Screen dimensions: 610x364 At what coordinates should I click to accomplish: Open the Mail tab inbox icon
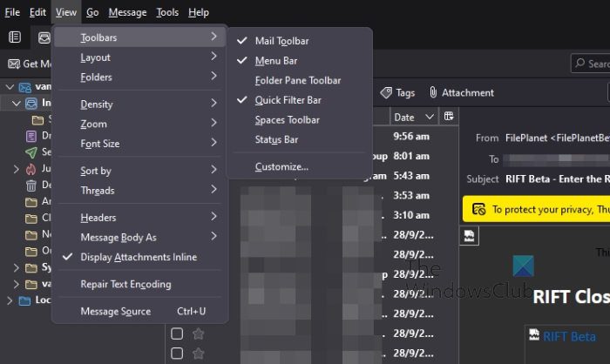tap(44, 37)
